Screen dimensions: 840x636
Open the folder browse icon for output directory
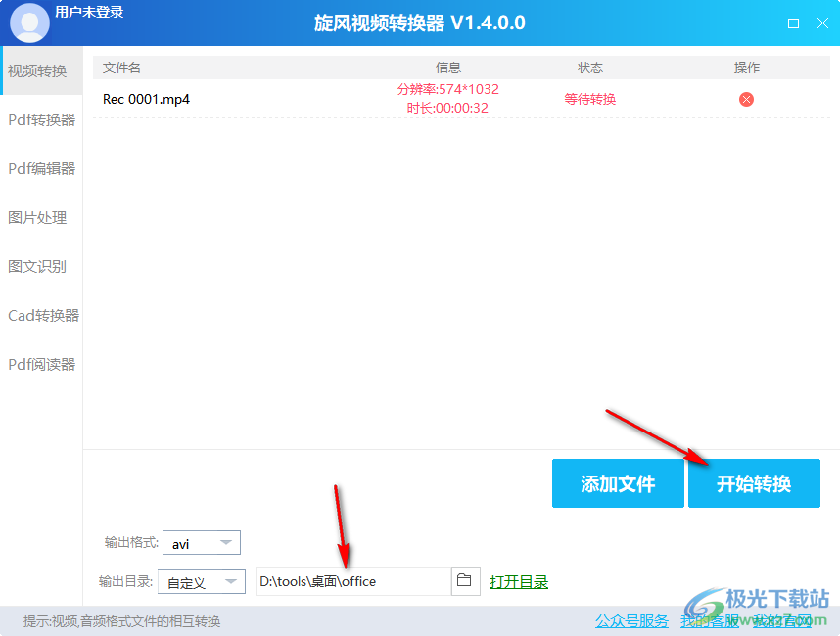click(465, 580)
